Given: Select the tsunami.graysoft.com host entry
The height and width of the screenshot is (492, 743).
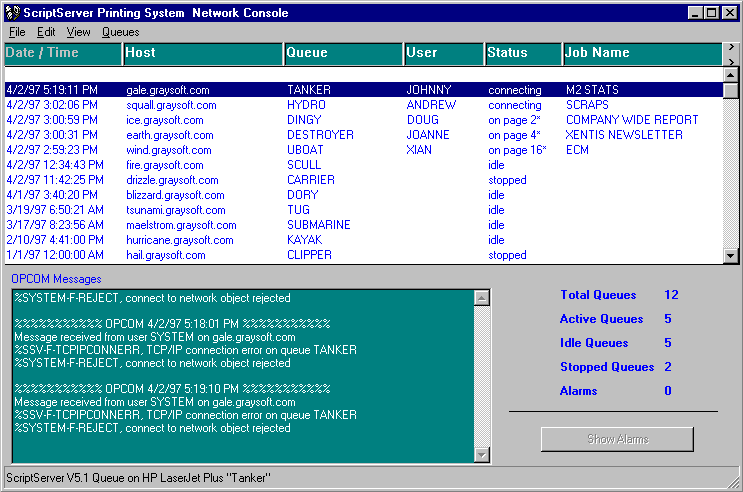Looking at the screenshot, I should point(175,210).
